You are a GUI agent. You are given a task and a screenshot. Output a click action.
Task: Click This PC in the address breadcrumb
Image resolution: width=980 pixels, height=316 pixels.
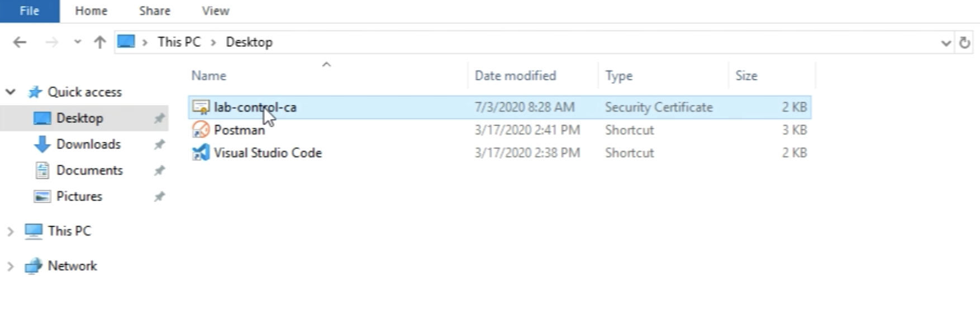[179, 42]
